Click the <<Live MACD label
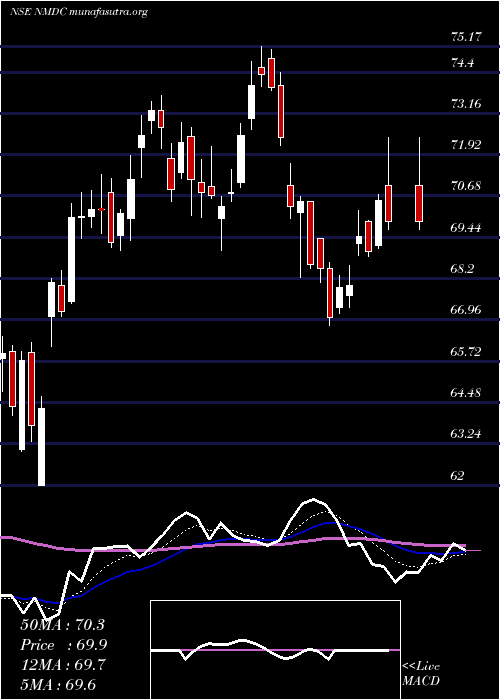Viewport: 500px width, 700px height. pos(421,674)
